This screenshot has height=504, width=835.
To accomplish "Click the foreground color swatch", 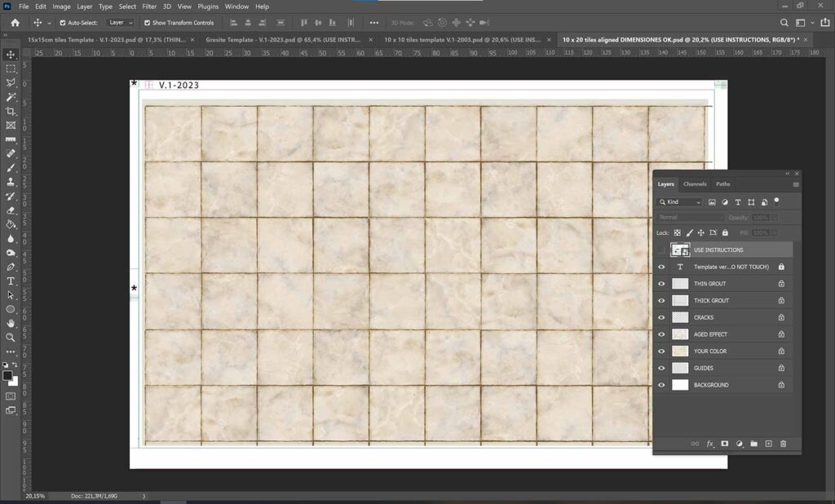I will click(7, 375).
